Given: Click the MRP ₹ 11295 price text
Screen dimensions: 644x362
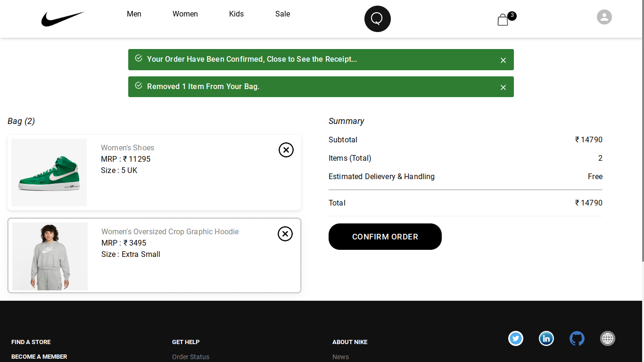Looking at the screenshot, I should click(x=126, y=159).
